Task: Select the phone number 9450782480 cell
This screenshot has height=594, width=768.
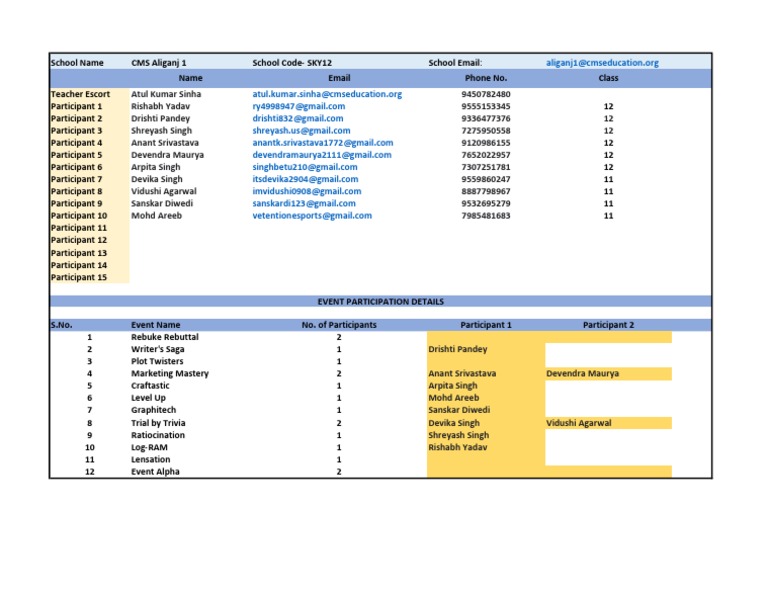Action: [x=486, y=94]
